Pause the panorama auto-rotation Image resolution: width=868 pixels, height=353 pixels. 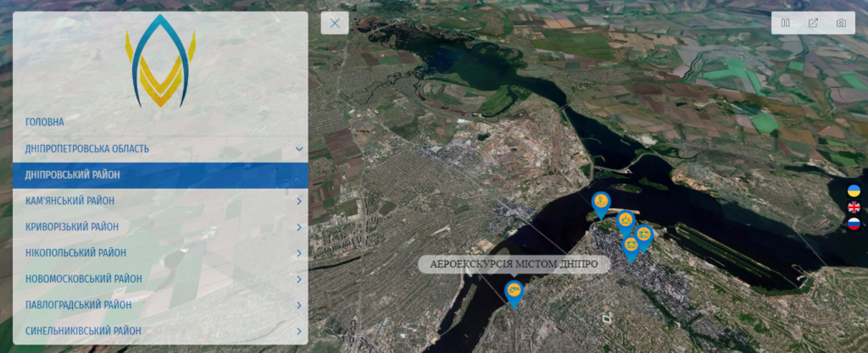(x=785, y=23)
